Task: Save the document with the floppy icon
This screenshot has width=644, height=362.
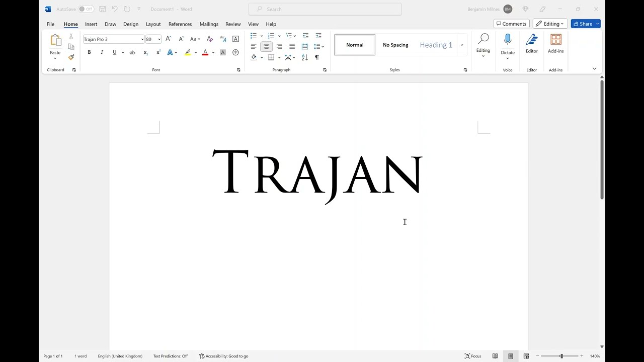Action: 103,9
